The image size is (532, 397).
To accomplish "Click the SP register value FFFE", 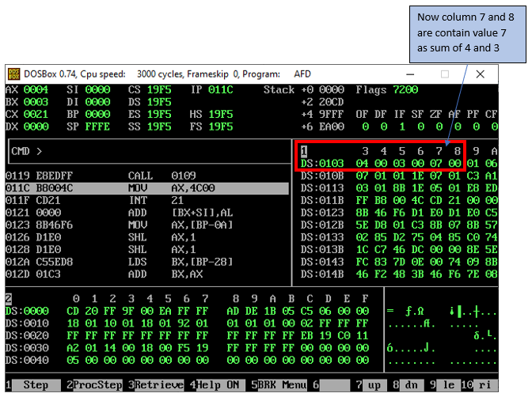I will [x=97, y=127].
